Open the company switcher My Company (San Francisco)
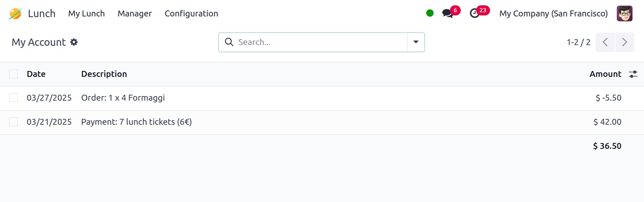 coord(553,14)
